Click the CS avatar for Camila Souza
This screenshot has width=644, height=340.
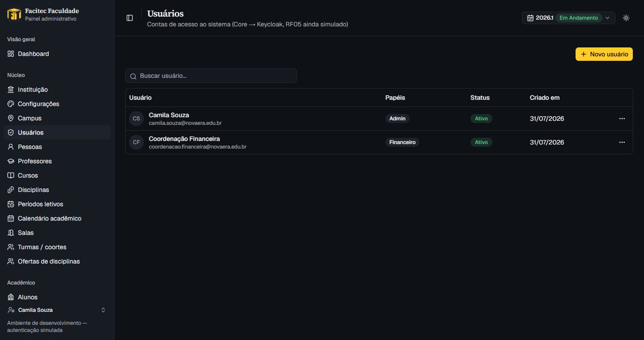[x=136, y=119]
